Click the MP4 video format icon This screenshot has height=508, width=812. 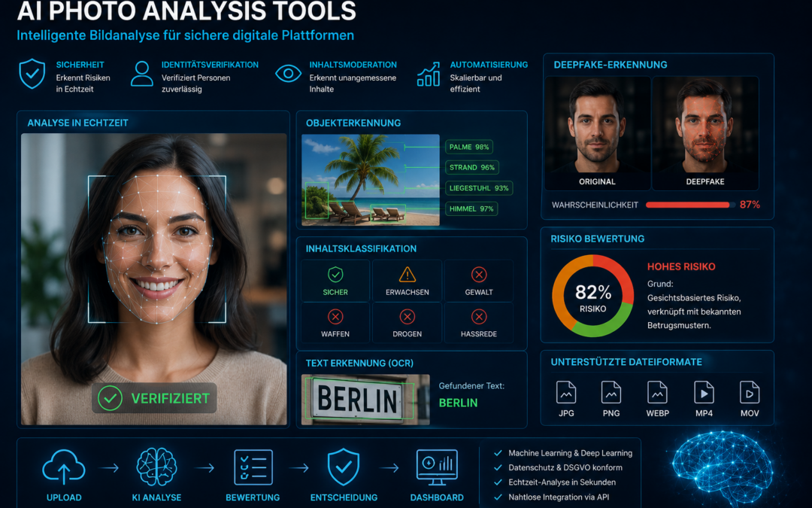704,392
